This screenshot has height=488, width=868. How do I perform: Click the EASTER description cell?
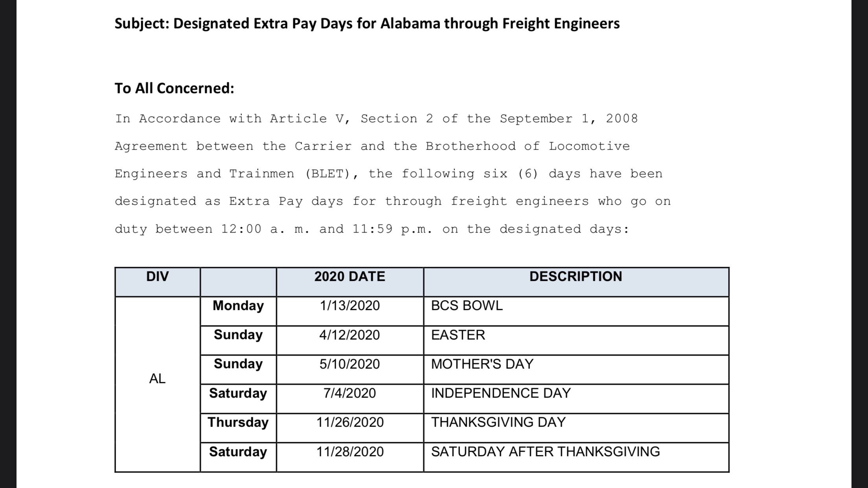[576, 340]
